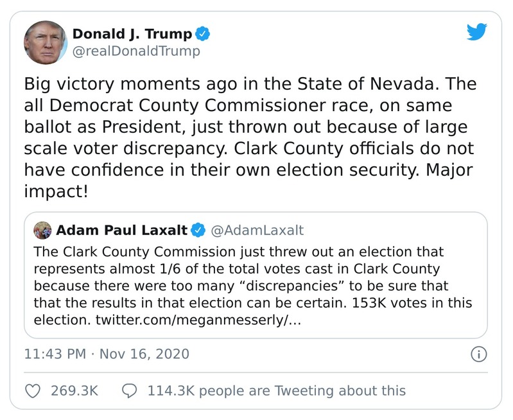Click Adam Paul Laxalt's verified badge
513x420 pixels.
click(199, 230)
